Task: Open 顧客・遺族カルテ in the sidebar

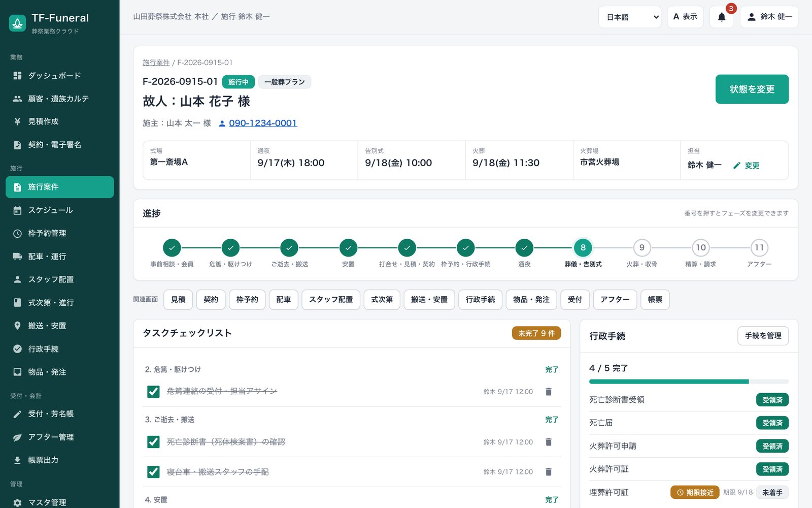Action: (60, 99)
